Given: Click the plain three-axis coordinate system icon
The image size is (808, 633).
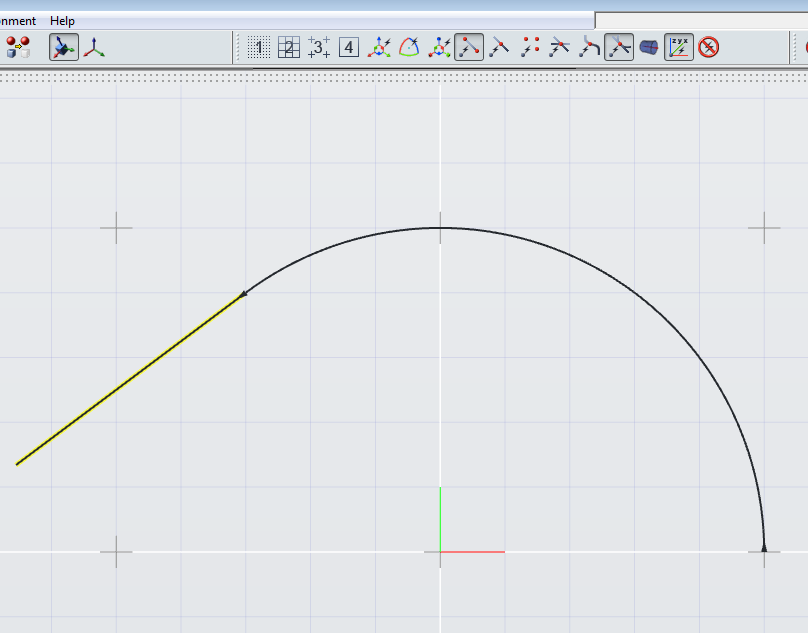Looking at the screenshot, I should [x=94, y=47].
